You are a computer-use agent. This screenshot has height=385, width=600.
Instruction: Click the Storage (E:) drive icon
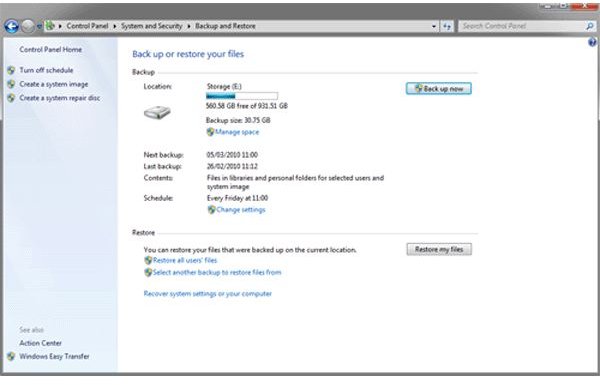click(157, 113)
